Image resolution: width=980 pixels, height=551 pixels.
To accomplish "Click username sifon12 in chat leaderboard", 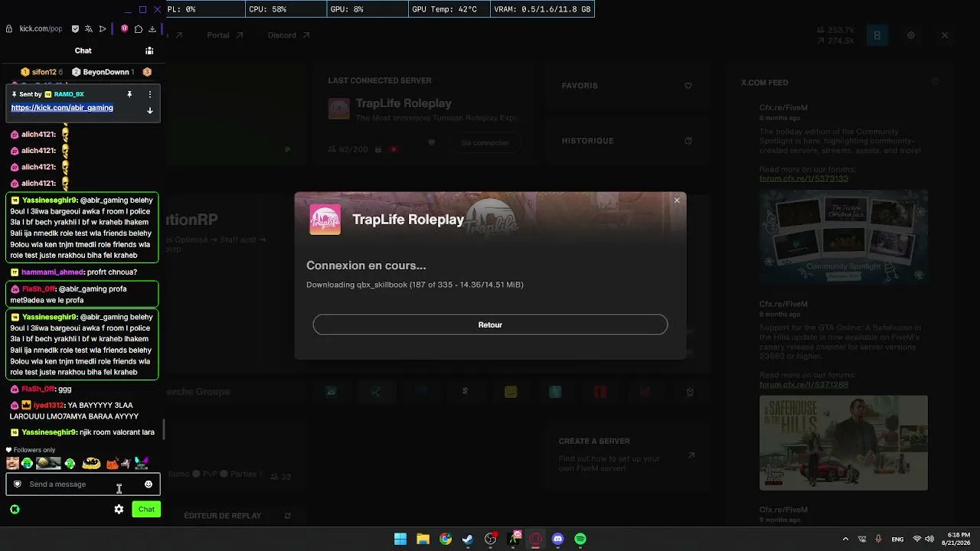I will coord(44,72).
